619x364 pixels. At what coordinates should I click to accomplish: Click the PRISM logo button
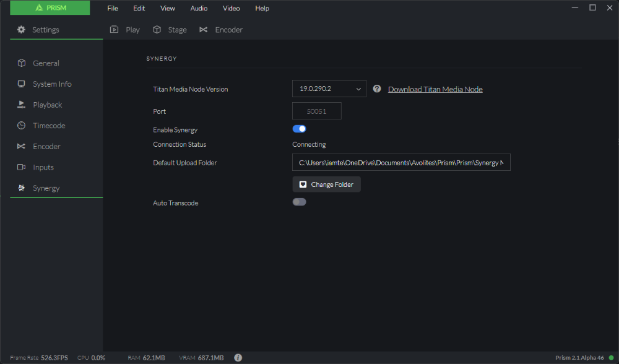point(50,8)
